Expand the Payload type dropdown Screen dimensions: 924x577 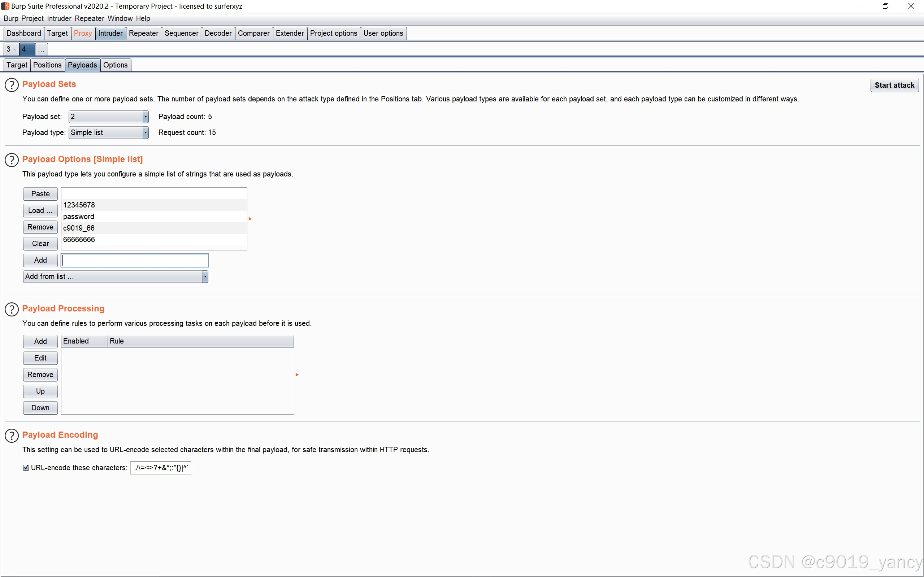(108, 133)
